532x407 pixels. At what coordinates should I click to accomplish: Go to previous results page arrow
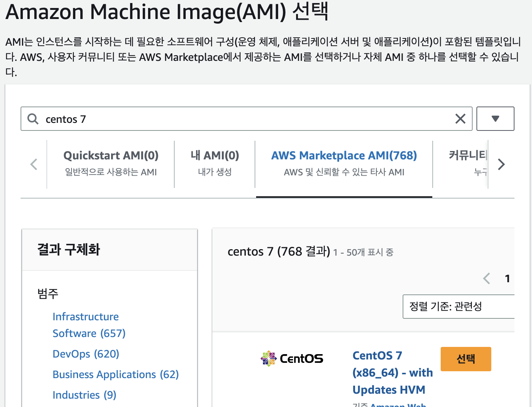tap(486, 278)
